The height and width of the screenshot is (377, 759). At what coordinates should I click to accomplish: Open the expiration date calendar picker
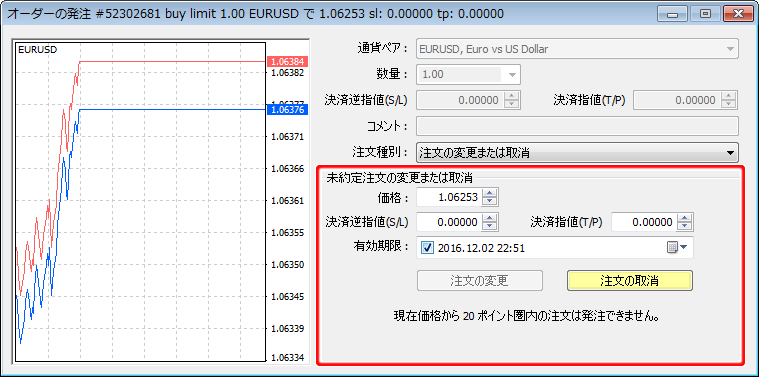[x=677, y=248]
